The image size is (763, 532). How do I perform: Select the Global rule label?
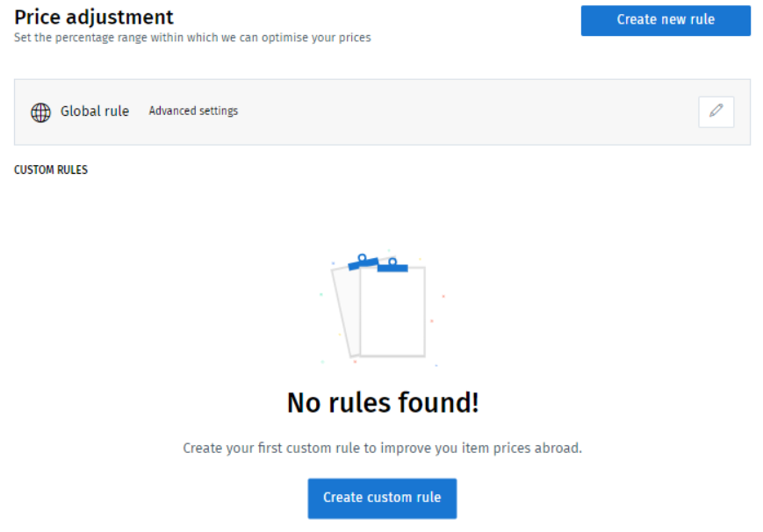[x=95, y=111]
